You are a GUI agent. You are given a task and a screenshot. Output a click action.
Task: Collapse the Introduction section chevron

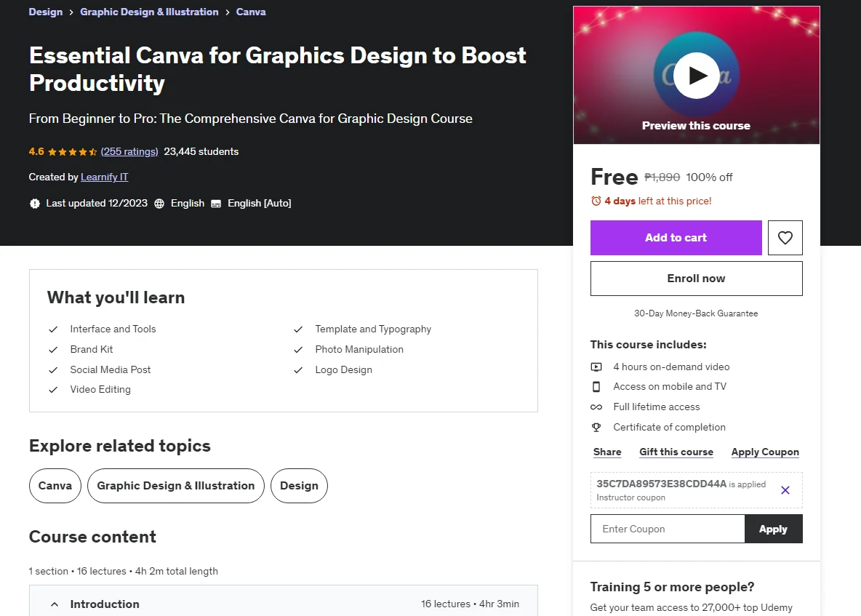pyautogui.click(x=55, y=604)
